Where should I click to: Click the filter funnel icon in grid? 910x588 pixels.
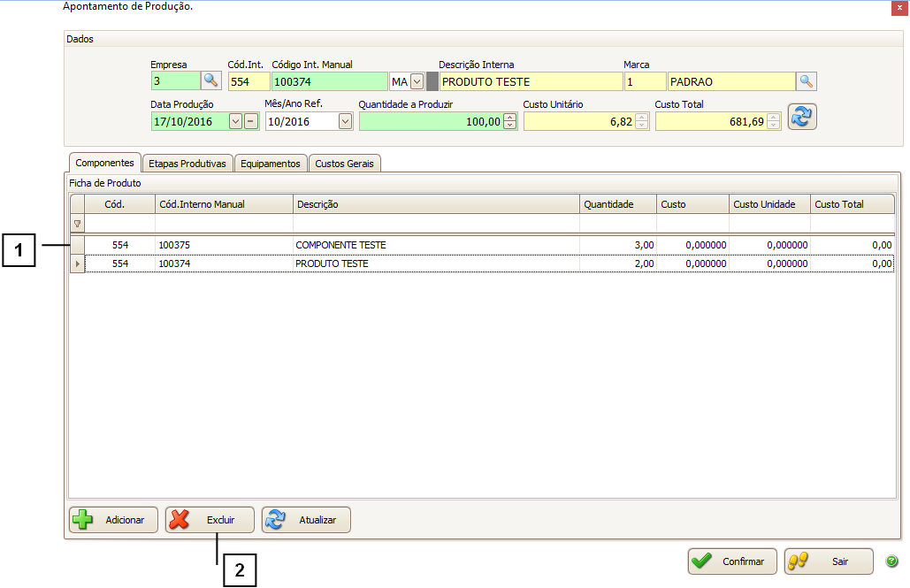click(x=77, y=224)
